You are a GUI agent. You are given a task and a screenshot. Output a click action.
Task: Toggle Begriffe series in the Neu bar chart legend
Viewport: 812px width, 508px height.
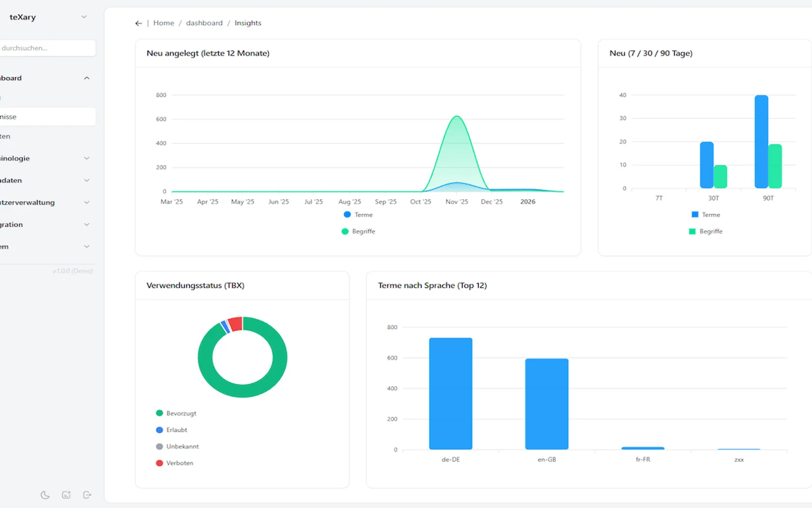[705, 232]
